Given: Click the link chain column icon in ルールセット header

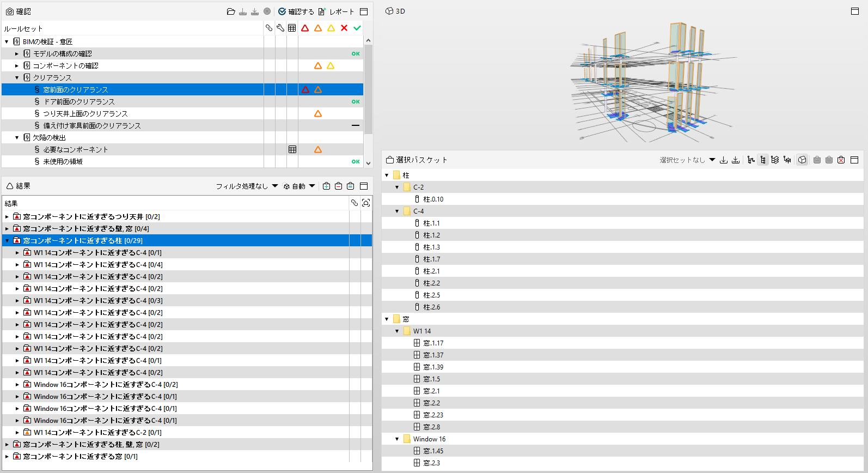Looking at the screenshot, I should 269,28.
